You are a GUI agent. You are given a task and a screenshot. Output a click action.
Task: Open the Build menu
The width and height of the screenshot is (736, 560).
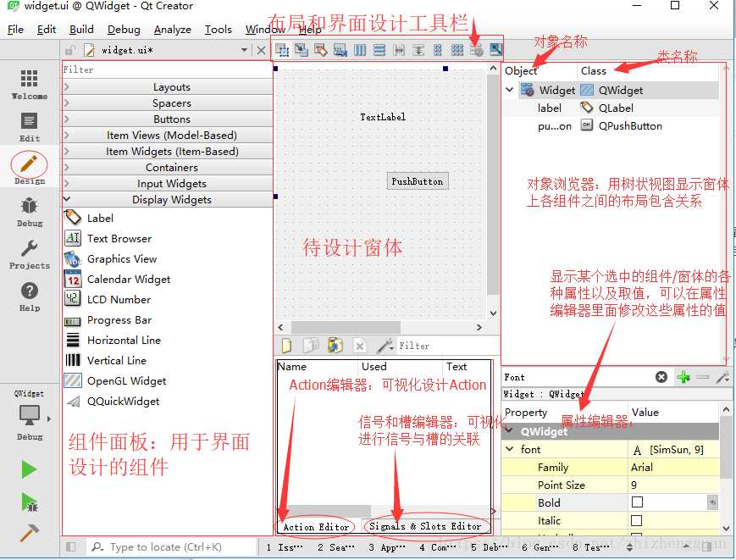coord(81,29)
